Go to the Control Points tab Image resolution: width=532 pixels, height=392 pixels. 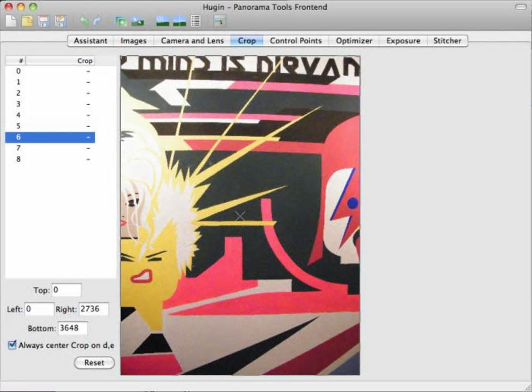click(296, 41)
